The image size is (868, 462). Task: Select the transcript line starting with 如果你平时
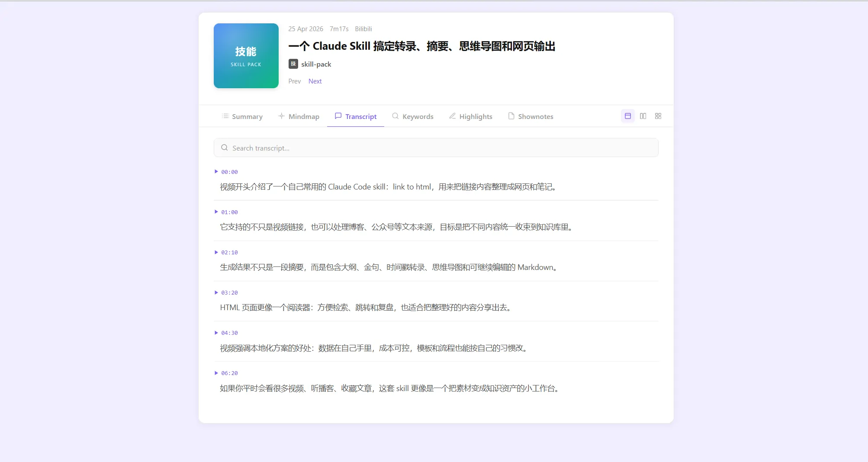[x=390, y=388]
